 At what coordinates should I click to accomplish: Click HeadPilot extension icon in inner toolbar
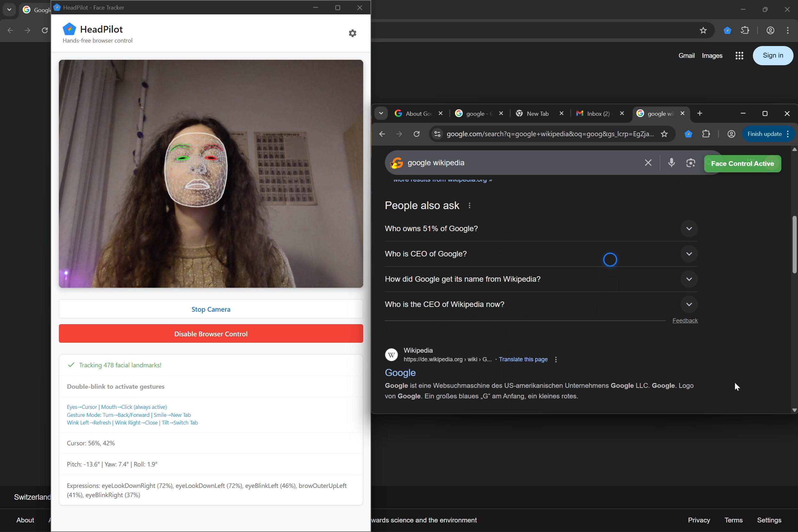688,134
